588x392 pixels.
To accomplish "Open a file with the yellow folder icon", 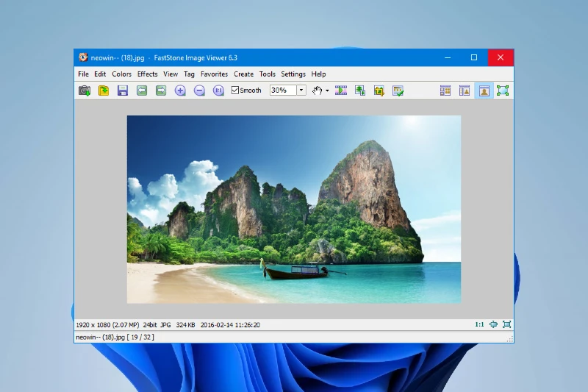I will click(x=104, y=90).
